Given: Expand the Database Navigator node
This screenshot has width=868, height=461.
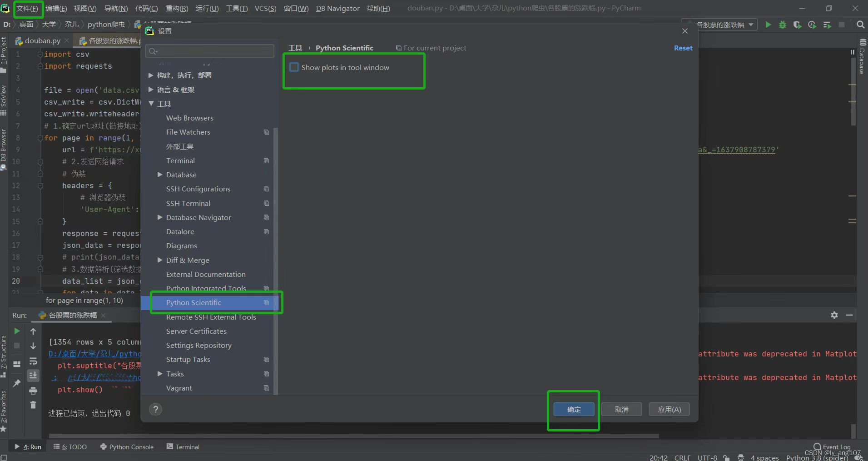Looking at the screenshot, I should pyautogui.click(x=160, y=217).
